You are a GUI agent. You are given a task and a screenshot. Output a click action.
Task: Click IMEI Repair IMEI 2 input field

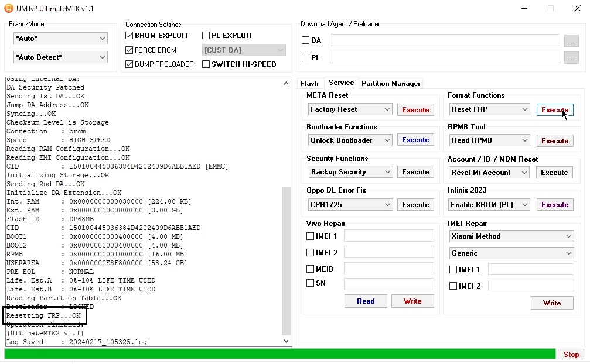pos(531,286)
